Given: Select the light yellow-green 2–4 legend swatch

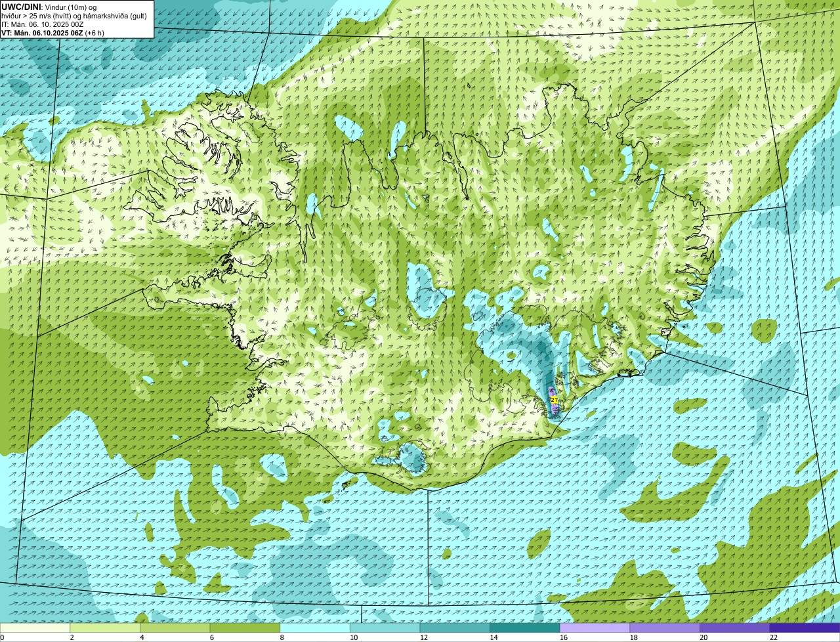Looking at the screenshot, I should click(x=105, y=628).
